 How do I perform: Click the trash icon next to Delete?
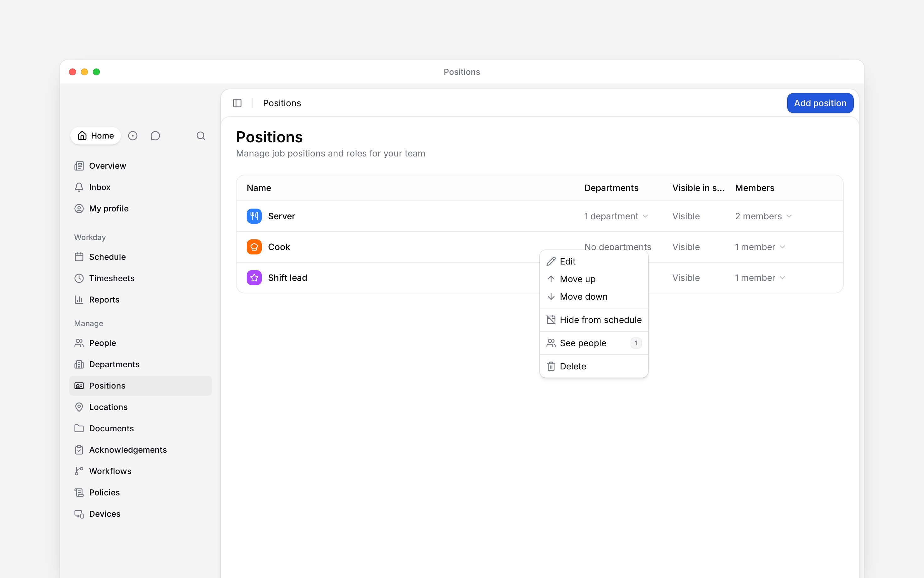(551, 366)
